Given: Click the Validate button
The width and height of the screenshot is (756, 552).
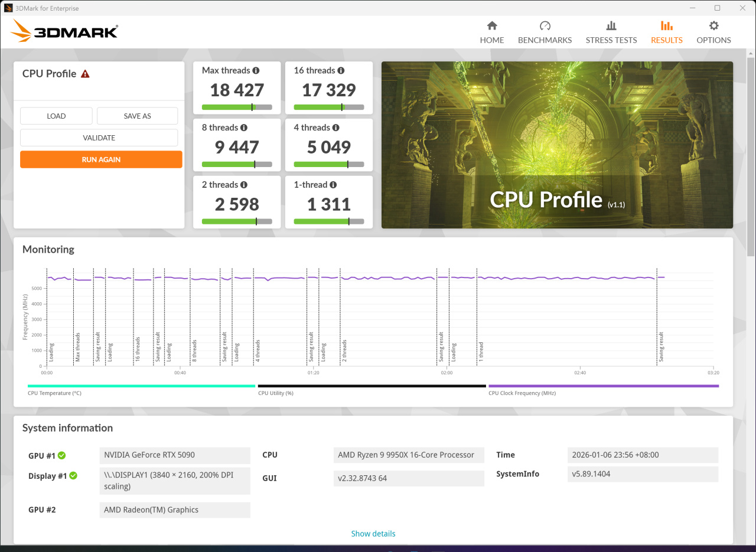Looking at the screenshot, I should [x=99, y=138].
